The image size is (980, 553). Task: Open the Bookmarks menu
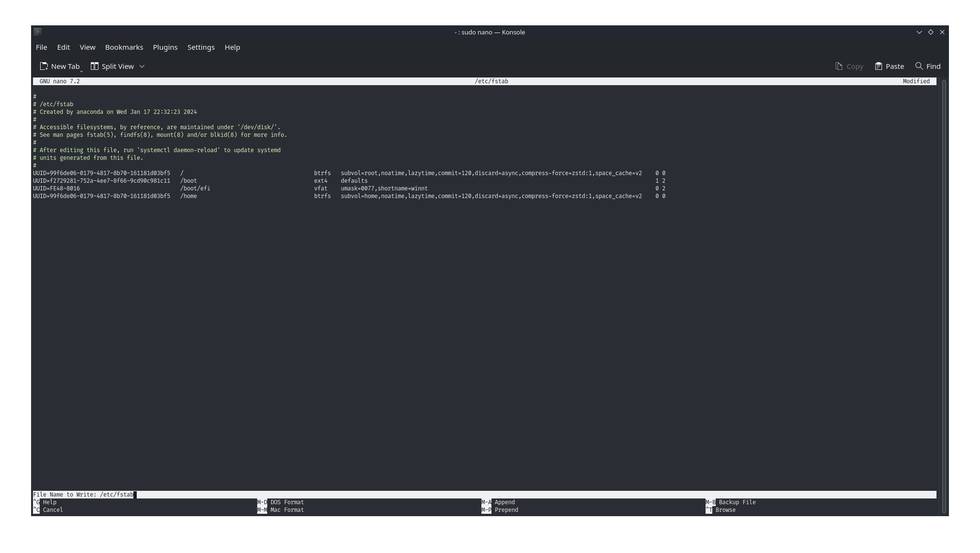pos(124,47)
